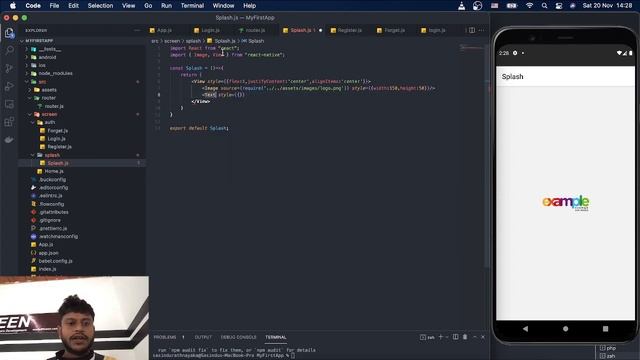Open macOS Control Center icon
The width and height of the screenshot is (640, 360).
coord(559,6)
